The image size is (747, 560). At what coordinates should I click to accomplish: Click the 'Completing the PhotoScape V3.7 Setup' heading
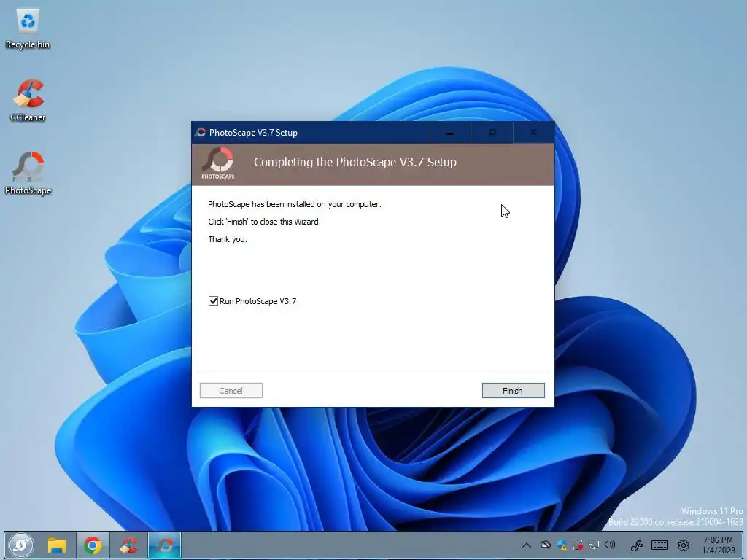click(355, 163)
